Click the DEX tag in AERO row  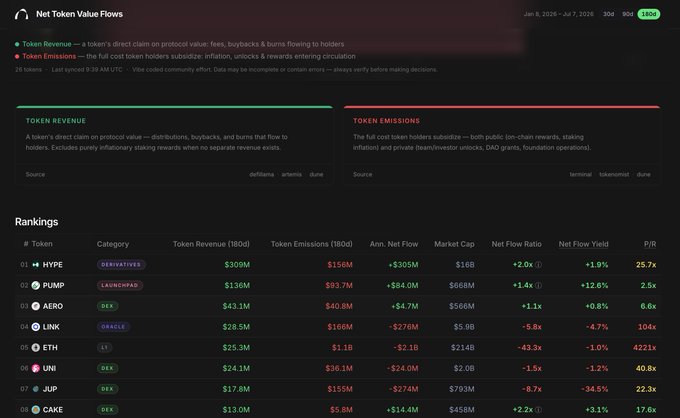107,306
